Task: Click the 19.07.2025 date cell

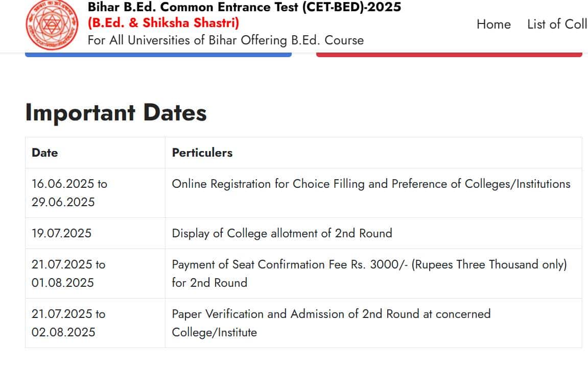Action: 95,233
